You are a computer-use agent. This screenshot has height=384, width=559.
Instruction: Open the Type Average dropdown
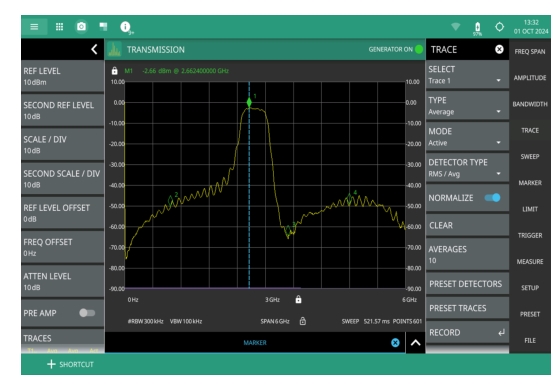click(467, 106)
